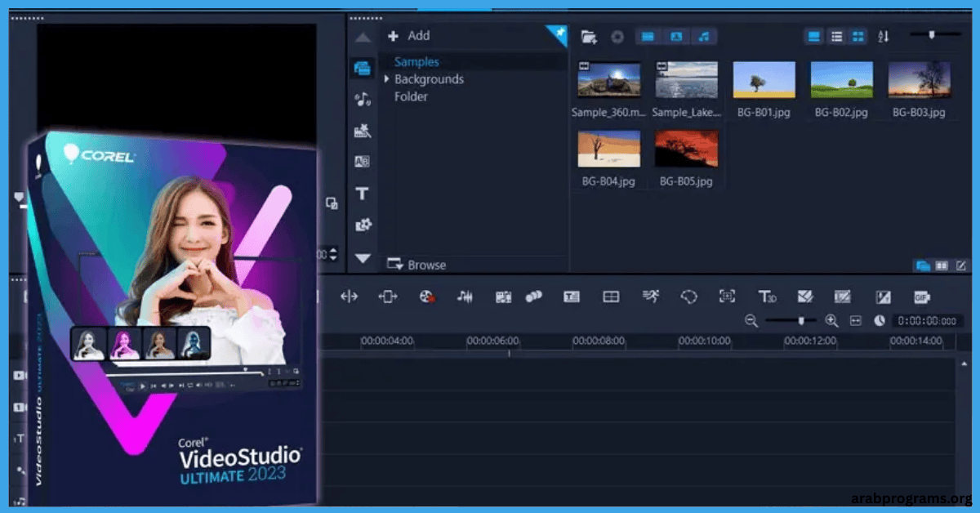Viewport: 980px width, 513px height.
Task: Toggle the pin icon on library navigation panel
Action: click(559, 33)
